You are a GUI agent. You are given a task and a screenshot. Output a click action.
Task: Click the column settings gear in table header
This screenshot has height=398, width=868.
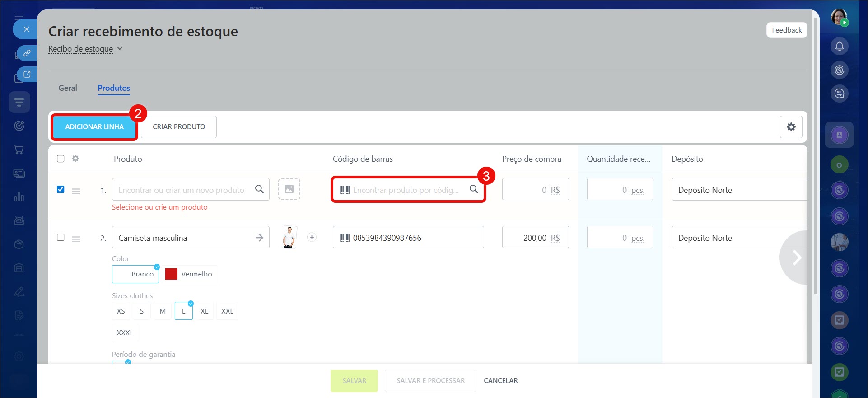click(75, 159)
